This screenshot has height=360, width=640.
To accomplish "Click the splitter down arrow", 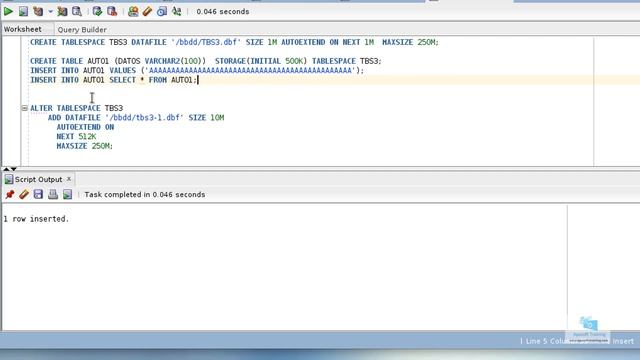I will click(x=13, y=169).
